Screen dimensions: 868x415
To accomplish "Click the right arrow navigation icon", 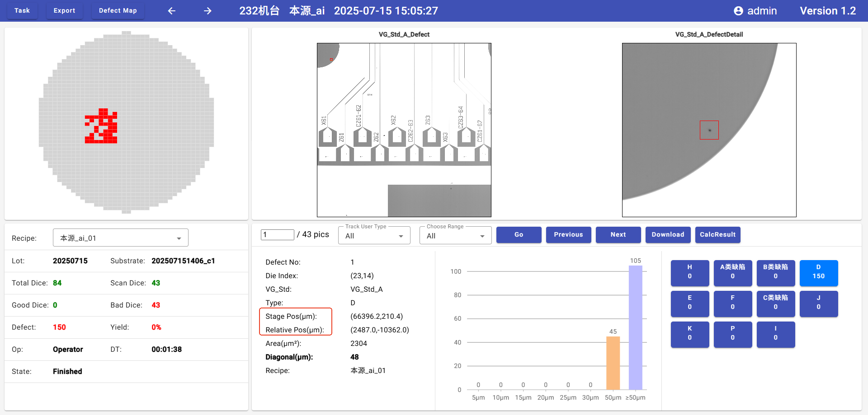I will 208,11.
